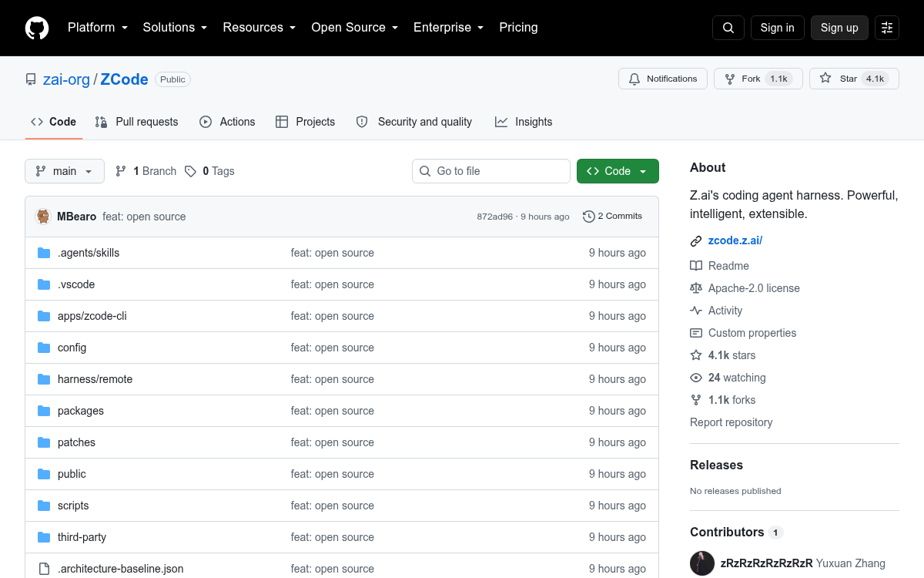The height and width of the screenshot is (578, 924).
Task: Open the zcode.z.ai link
Action: click(735, 240)
